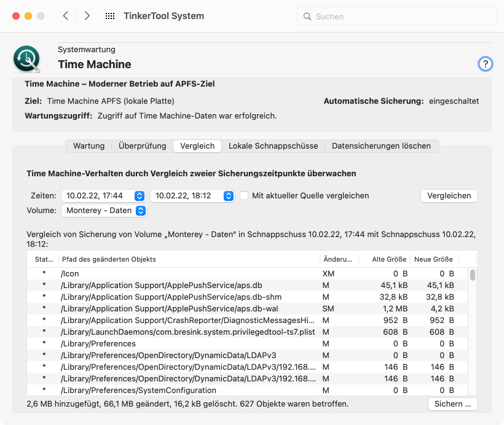Show all panes via grid icon
Viewport: 504px width, 425px height.
(110, 16)
